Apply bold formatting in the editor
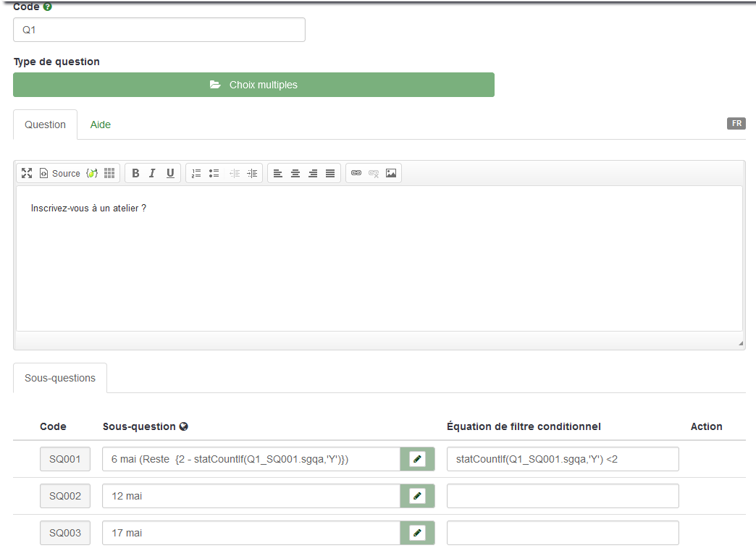 click(135, 173)
